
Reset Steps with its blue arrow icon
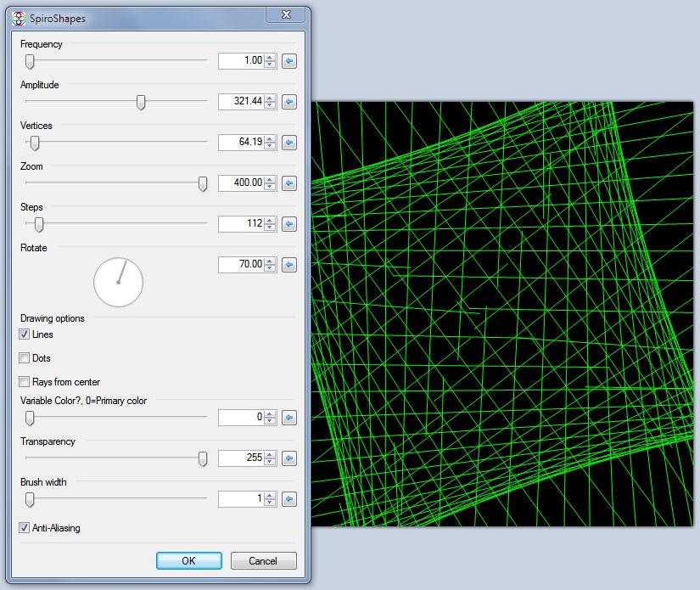pyautogui.click(x=289, y=224)
